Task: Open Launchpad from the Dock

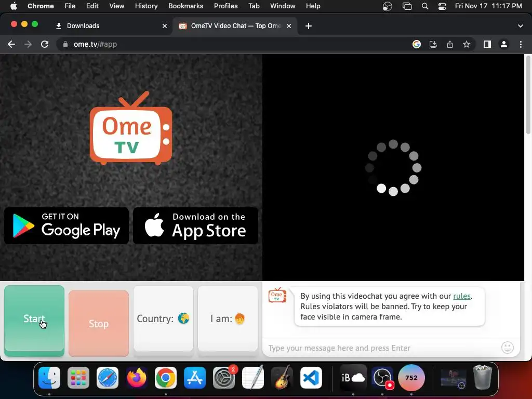Action: [78, 378]
